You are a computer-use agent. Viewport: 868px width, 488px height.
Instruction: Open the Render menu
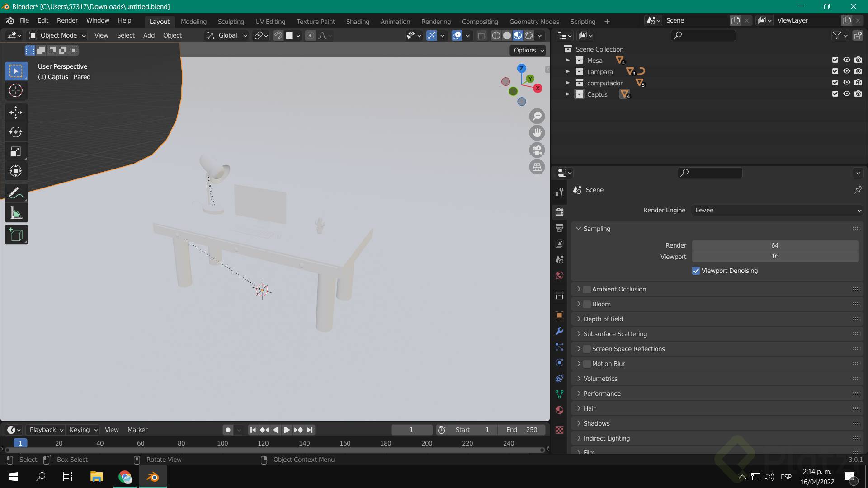point(67,20)
